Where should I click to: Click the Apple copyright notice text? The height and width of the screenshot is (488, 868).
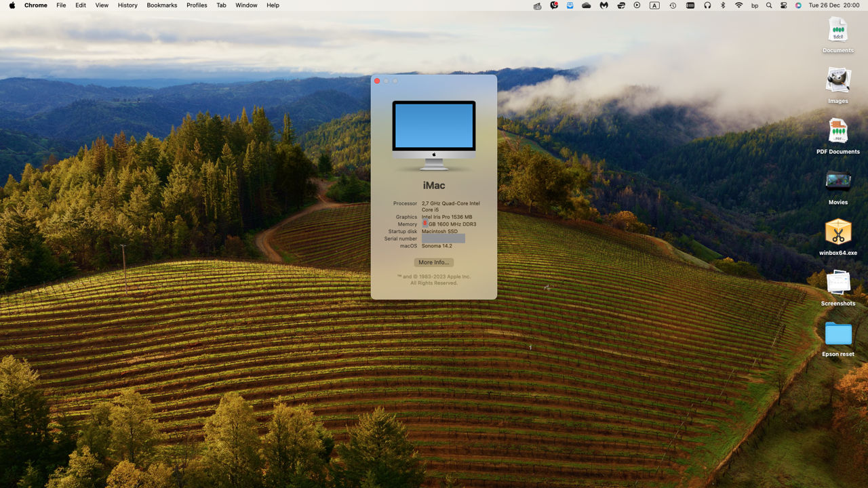coord(434,280)
